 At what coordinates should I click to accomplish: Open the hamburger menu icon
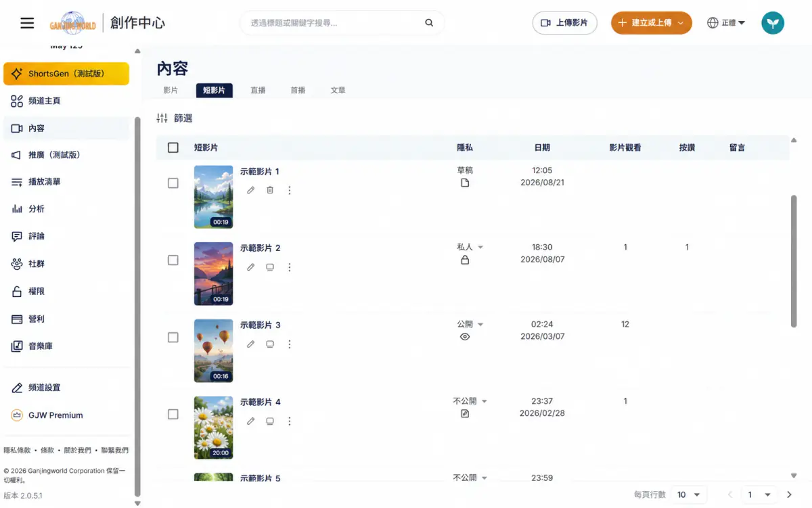tap(27, 23)
